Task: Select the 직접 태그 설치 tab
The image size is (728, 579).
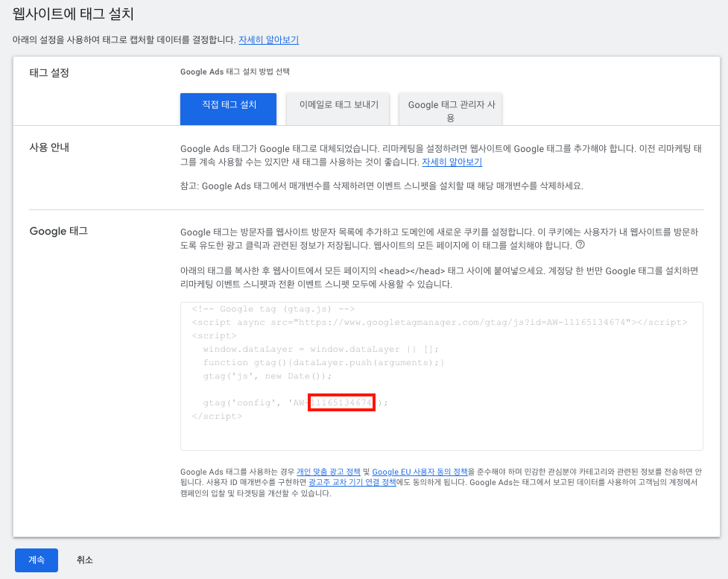Action: (229, 109)
